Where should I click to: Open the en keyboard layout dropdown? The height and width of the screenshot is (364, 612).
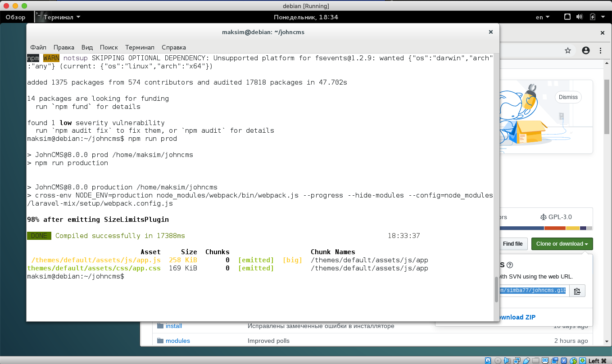tap(542, 17)
